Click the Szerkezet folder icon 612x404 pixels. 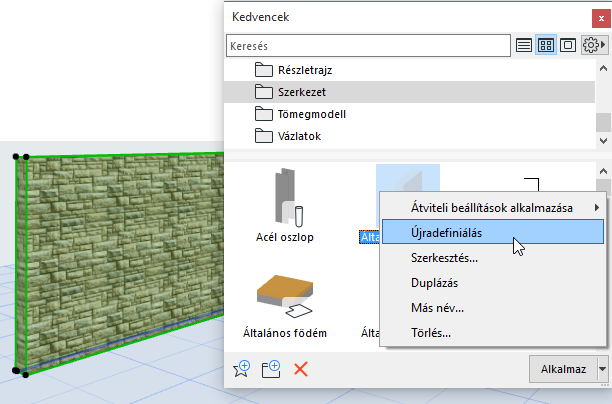coord(263,92)
